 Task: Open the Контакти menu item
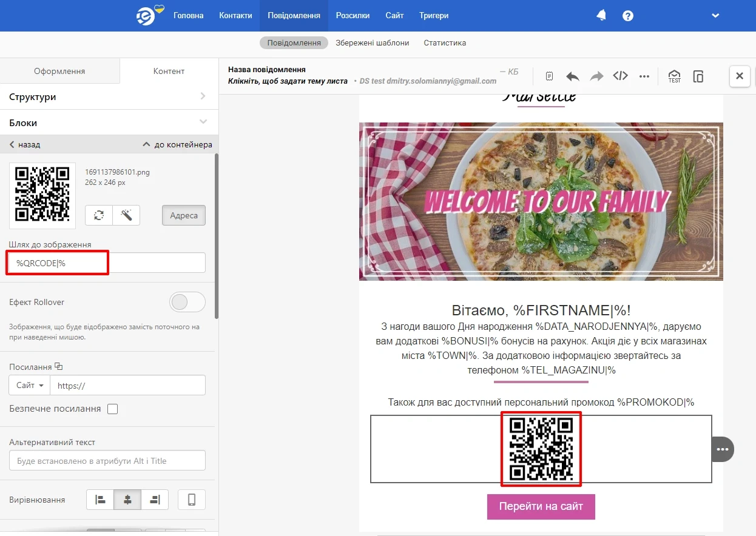pyautogui.click(x=235, y=16)
